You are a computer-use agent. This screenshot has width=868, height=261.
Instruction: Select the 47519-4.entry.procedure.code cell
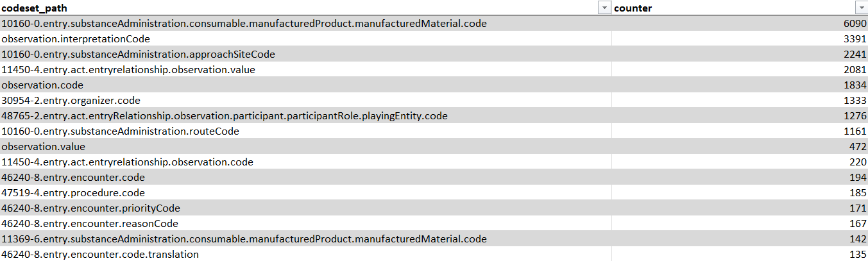pyautogui.click(x=306, y=192)
